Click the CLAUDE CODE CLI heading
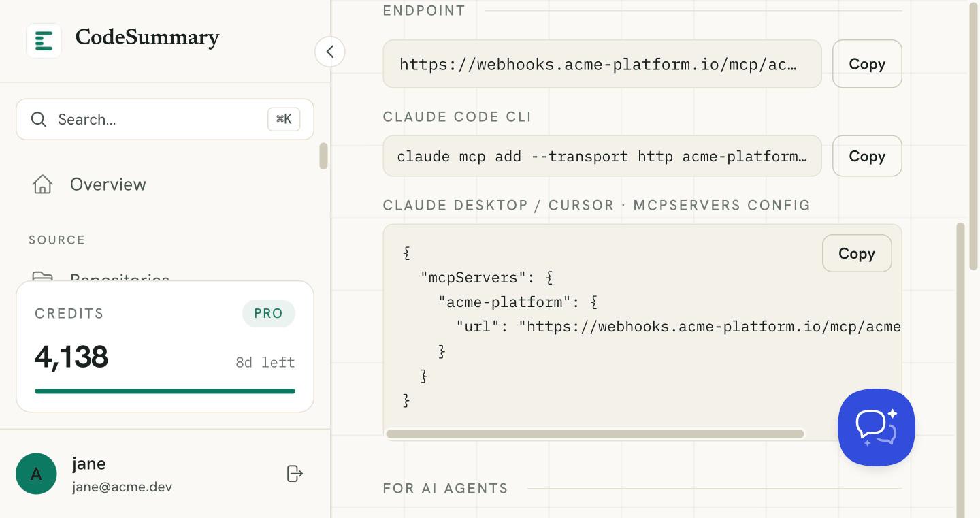Image resolution: width=980 pixels, height=518 pixels. pyautogui.click(x=457, y=117)
